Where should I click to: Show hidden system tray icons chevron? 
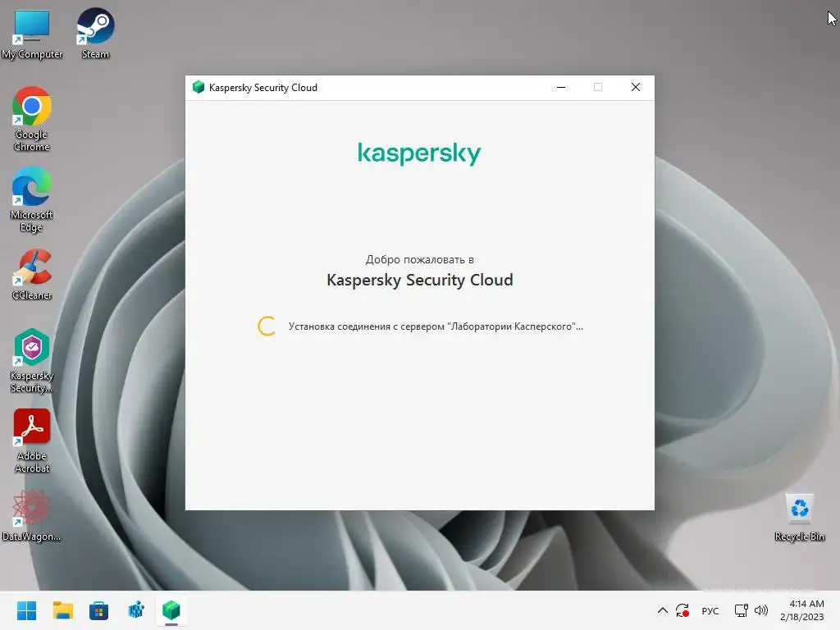click(x=663, y=610)
